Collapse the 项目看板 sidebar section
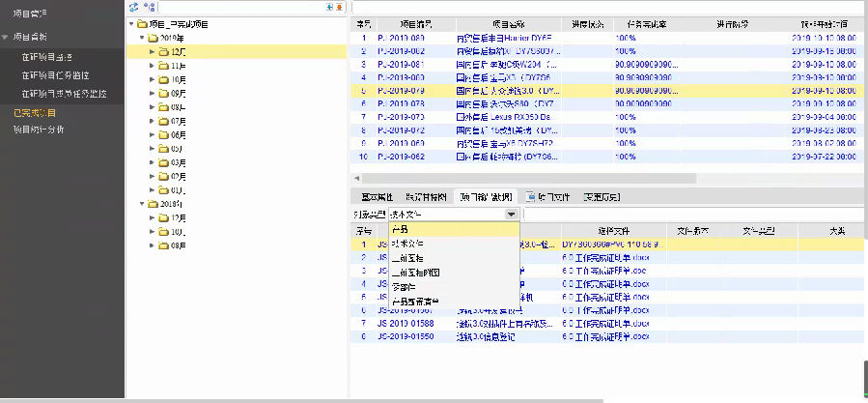 coord(6,36)
